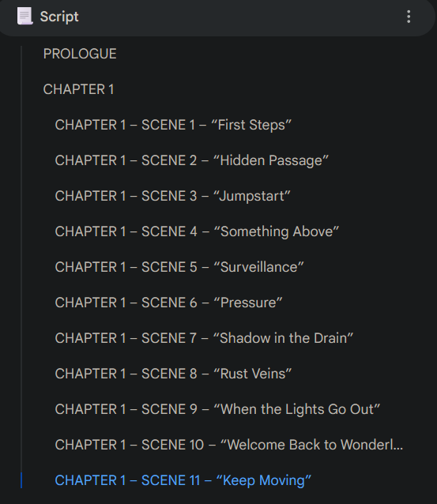
Task: Click the Script document icon
Action: pyautogui.click(x=24, y=16)
